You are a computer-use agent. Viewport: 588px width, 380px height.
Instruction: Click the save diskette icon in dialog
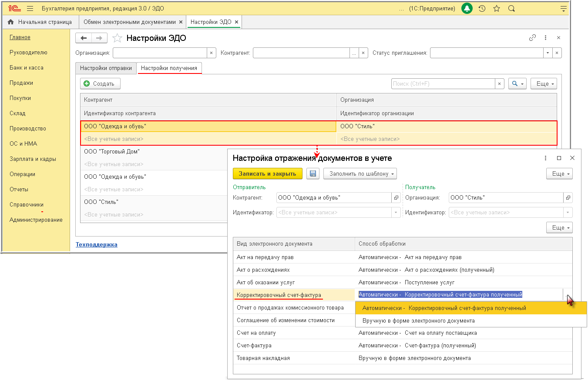click(313, 173)
